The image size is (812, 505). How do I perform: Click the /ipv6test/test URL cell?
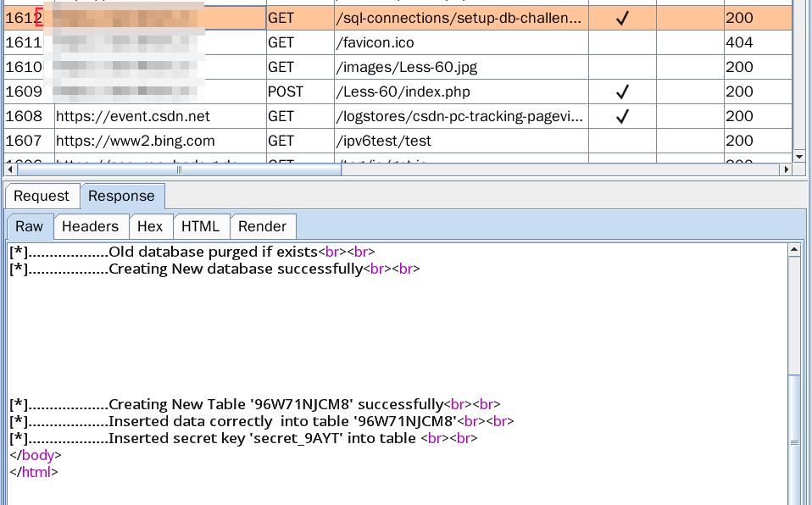click(x=461, y=141)
